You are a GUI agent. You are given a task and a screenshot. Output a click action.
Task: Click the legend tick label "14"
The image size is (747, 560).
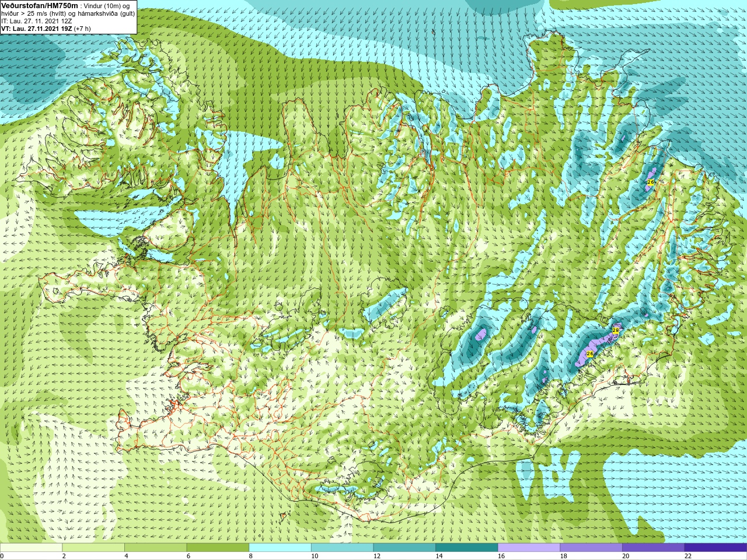coord(439,556)
